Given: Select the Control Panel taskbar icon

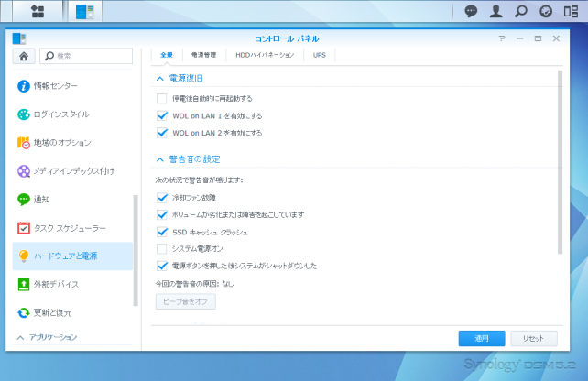Looking at the screenshot, I should 85,11.
